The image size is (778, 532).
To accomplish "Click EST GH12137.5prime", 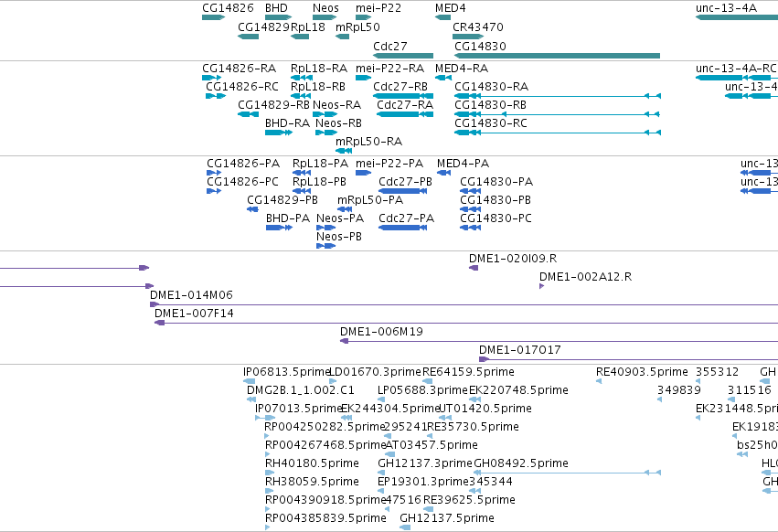I will click(405, 528).
